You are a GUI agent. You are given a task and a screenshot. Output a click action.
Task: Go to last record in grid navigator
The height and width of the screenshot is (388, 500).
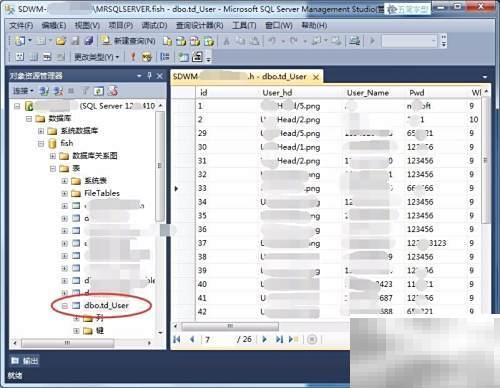coord(279,339)
